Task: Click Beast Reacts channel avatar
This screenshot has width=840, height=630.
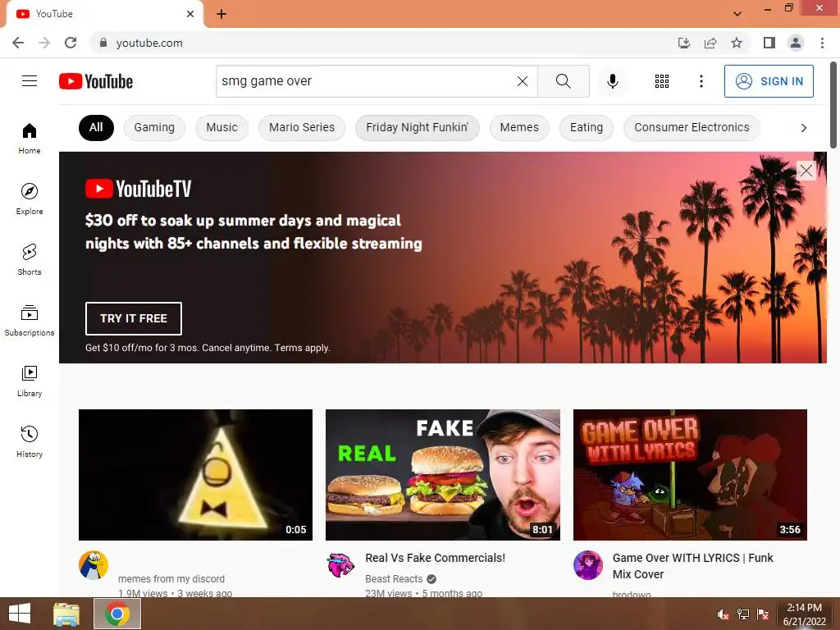Action: [340, 565]
